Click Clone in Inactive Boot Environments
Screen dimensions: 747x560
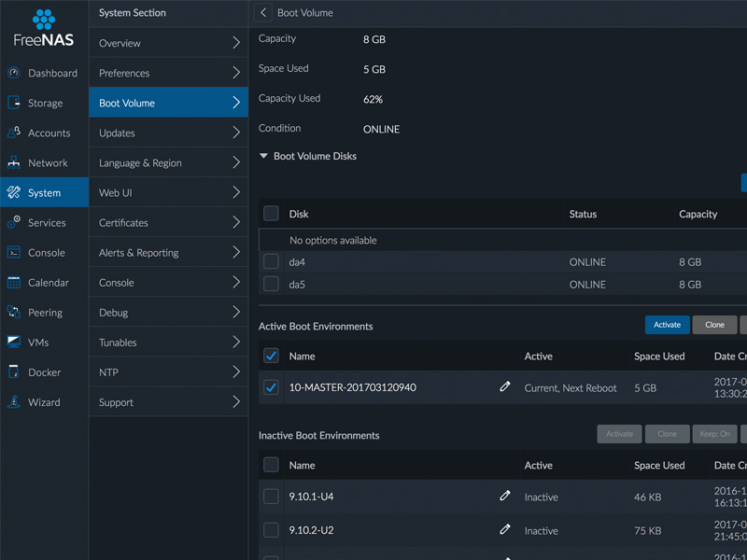tap(667, 434)
